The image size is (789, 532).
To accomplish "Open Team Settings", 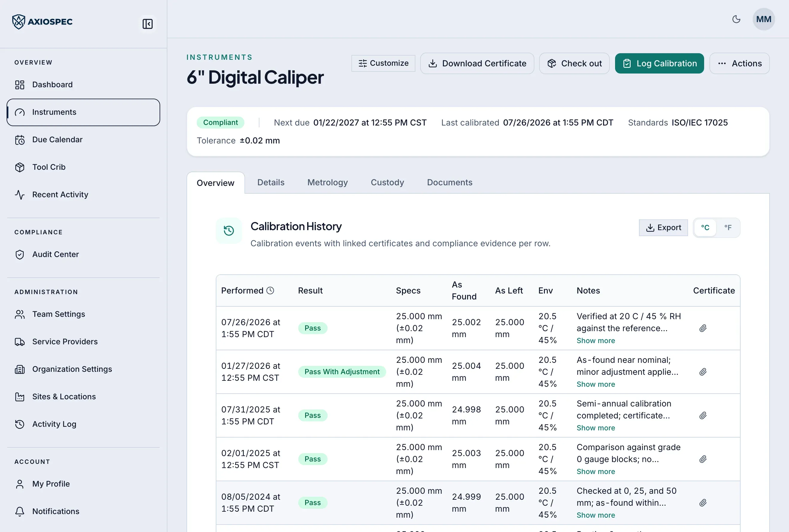I will (x=83, y=314).
